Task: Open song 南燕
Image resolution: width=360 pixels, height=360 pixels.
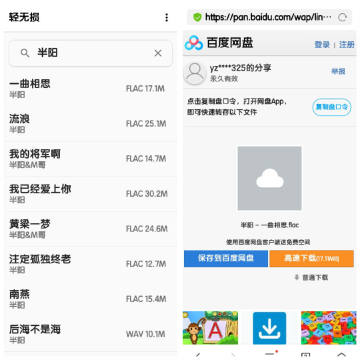Action: click(90, 299)
